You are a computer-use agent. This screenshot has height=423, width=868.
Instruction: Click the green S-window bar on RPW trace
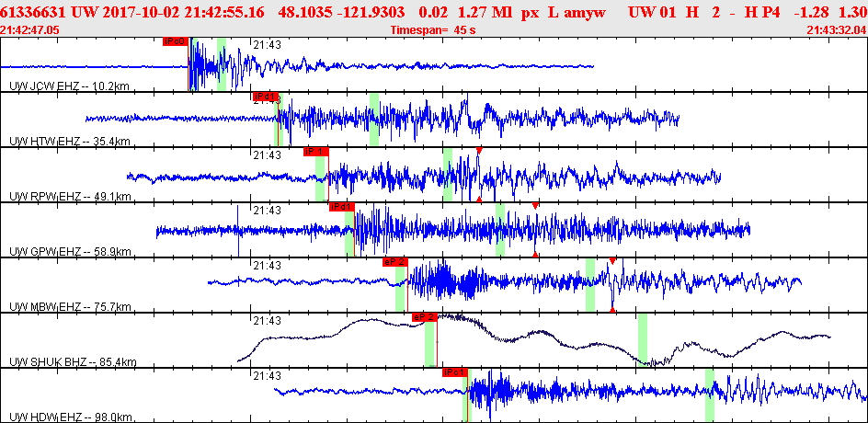448,175
